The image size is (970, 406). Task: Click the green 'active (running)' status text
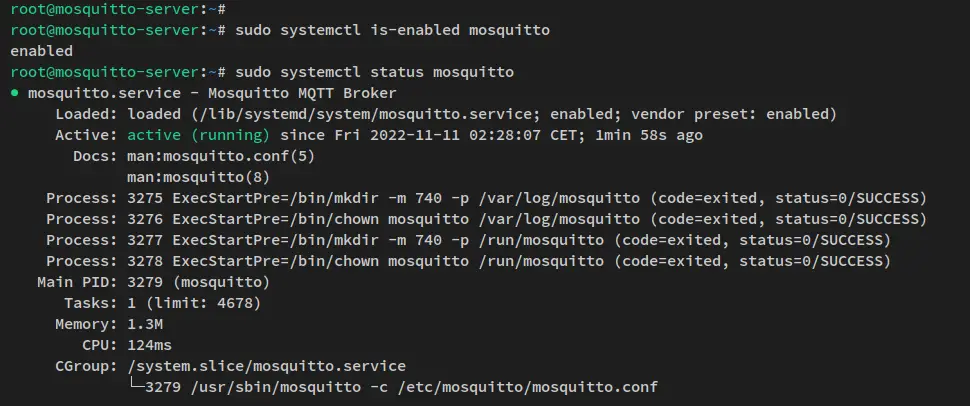(x=199, y=135)
